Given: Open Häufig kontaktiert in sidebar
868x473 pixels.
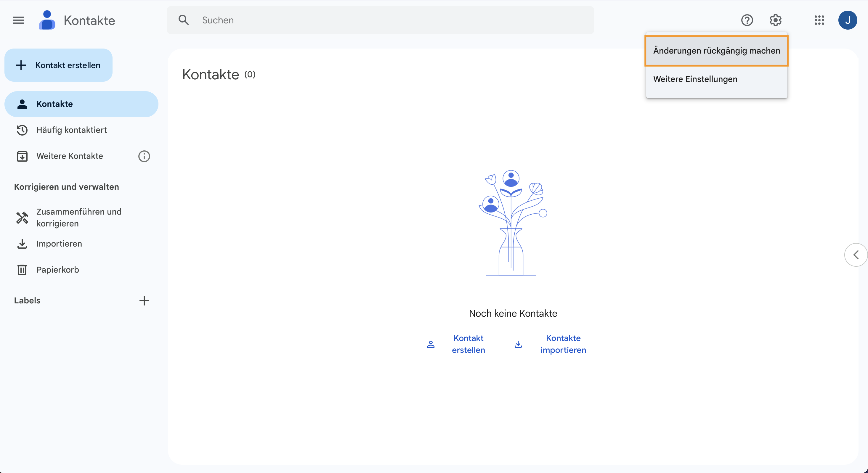Looking at the screenshot, I should click(x=81, y=130).
